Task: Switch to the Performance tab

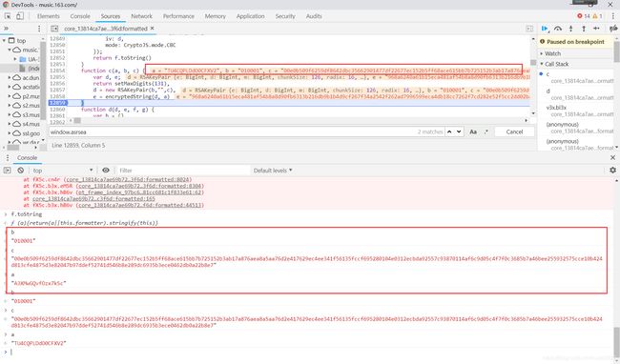Action: pyautogui.click(x=178, y=16)
